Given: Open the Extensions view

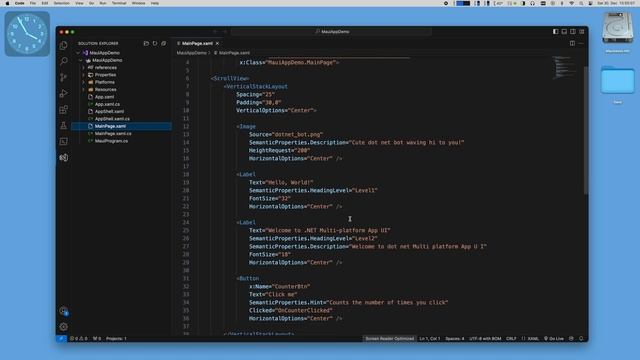Looking at the screenshot, I should 63,109.
